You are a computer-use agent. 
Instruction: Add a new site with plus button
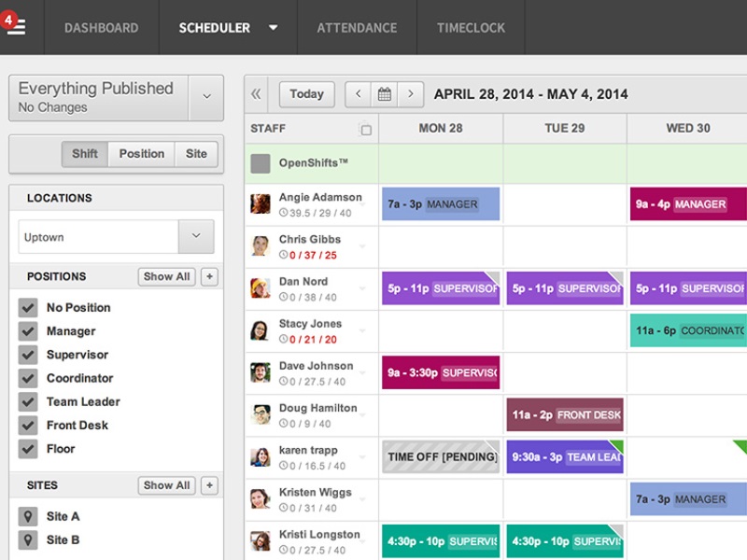(209, 485)
